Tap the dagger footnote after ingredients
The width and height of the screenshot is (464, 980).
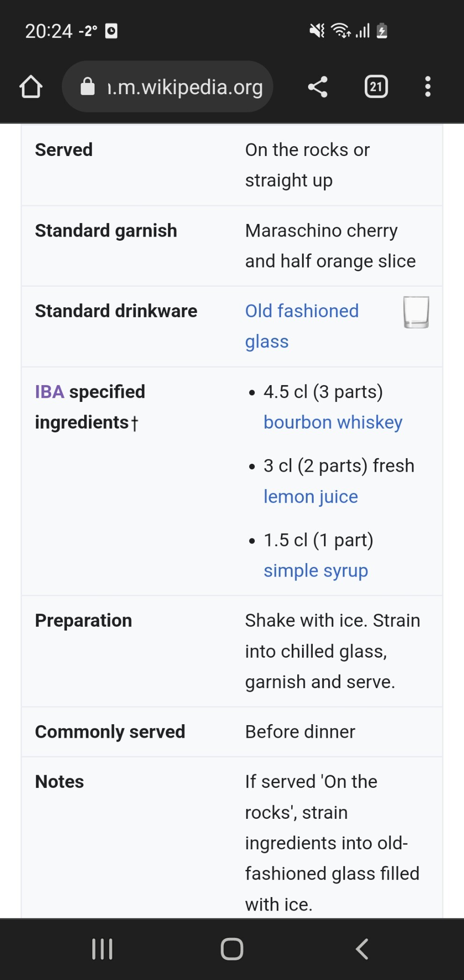[134, 423]
